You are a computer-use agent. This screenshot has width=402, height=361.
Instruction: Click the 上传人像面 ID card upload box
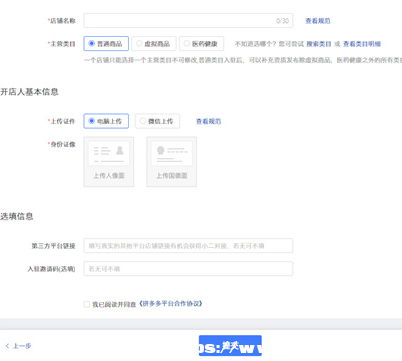(109, 162)
